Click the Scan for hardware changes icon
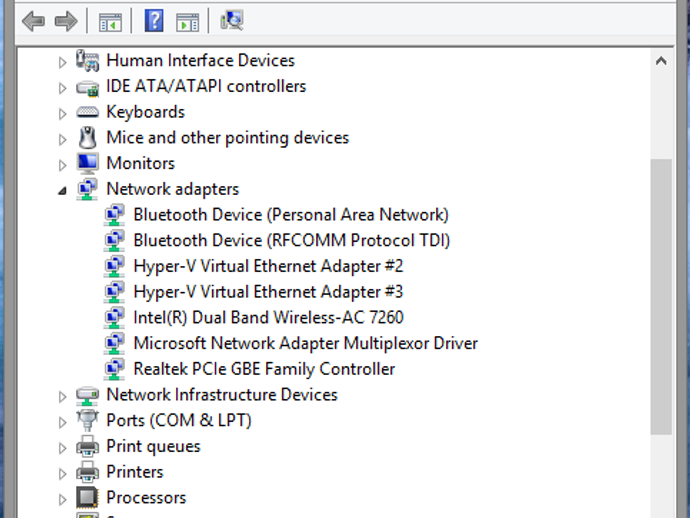 tap(233, 20)
